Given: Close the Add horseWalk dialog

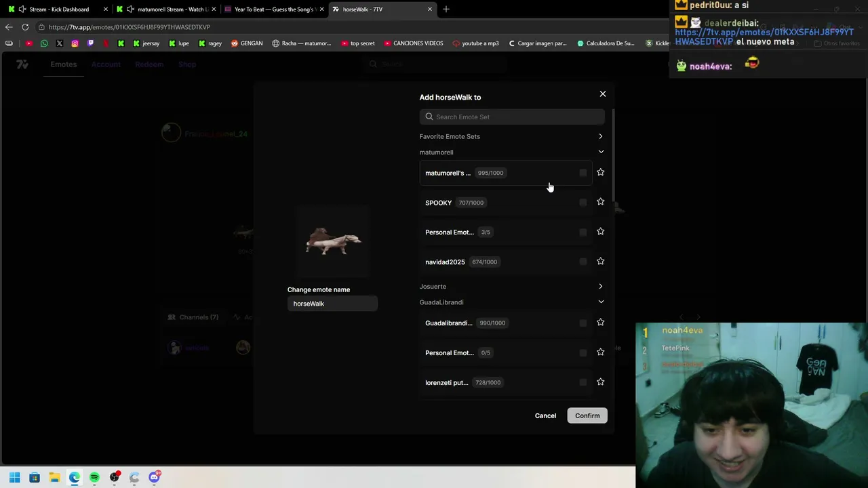Looking at the screenshot, I should [x=602, y=94].
